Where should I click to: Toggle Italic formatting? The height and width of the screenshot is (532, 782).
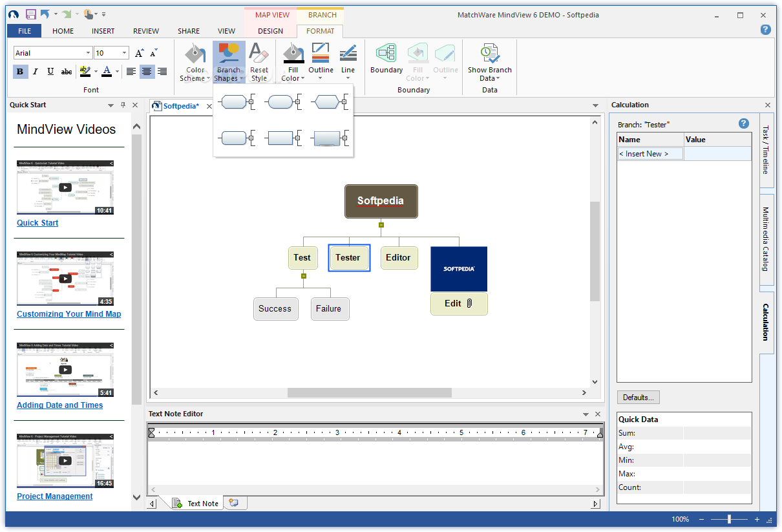[36, 71]
